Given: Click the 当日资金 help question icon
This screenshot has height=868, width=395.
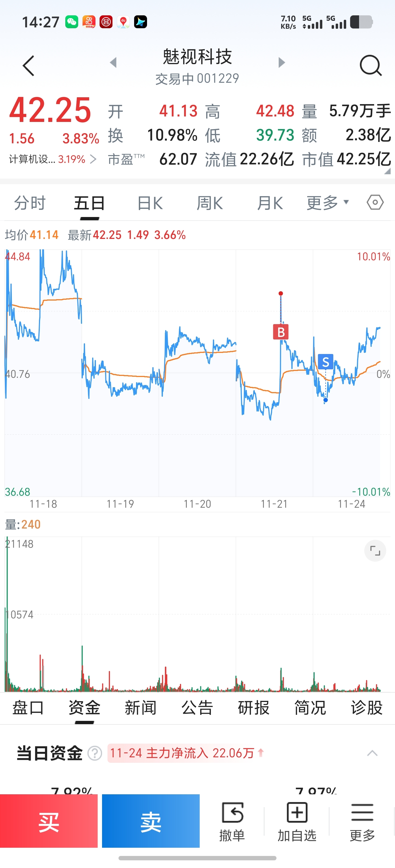Looking at the screenshot, I should 95,753.
